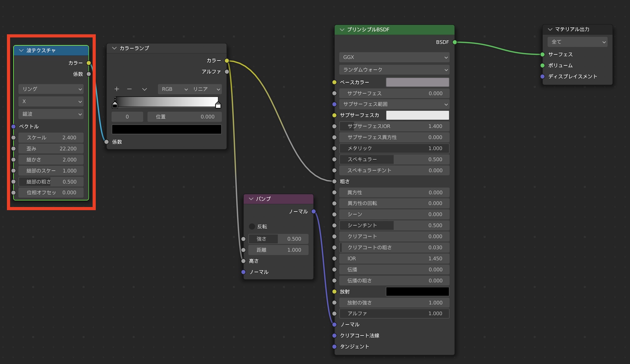This screenshot has width=630, height=364.
Task: Click the BSDF output socket
Action: click(455, 42)
